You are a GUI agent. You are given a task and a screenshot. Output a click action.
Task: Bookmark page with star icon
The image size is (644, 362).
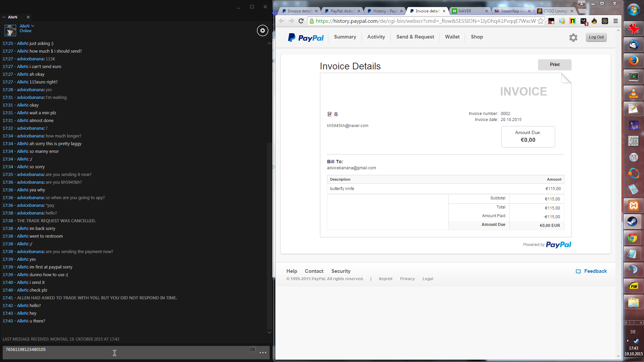(x=540, y=21)
